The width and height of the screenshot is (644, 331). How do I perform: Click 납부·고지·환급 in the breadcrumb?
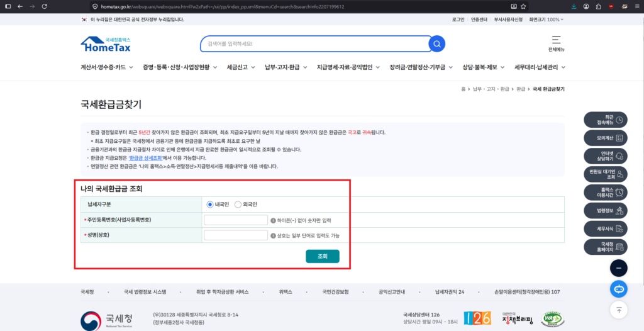(491, 89)
